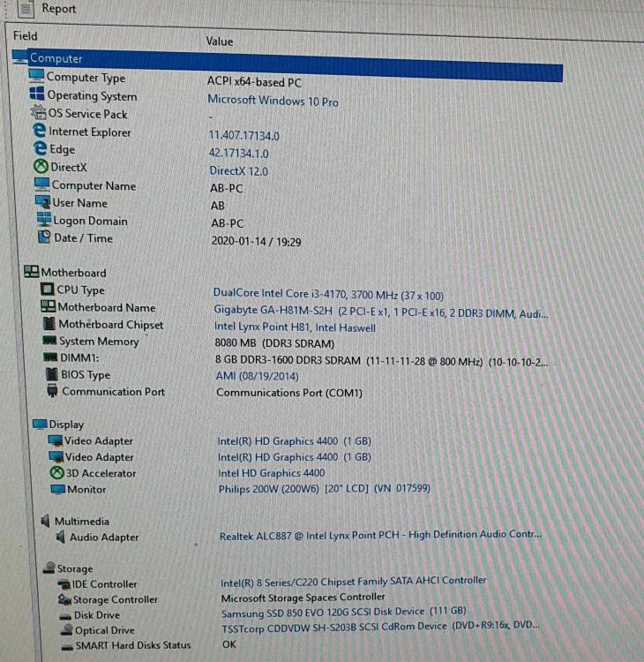This screenshot has height=662, width=644.
Task: Click the 3D Accelerator icon
Action: (57, 472)
